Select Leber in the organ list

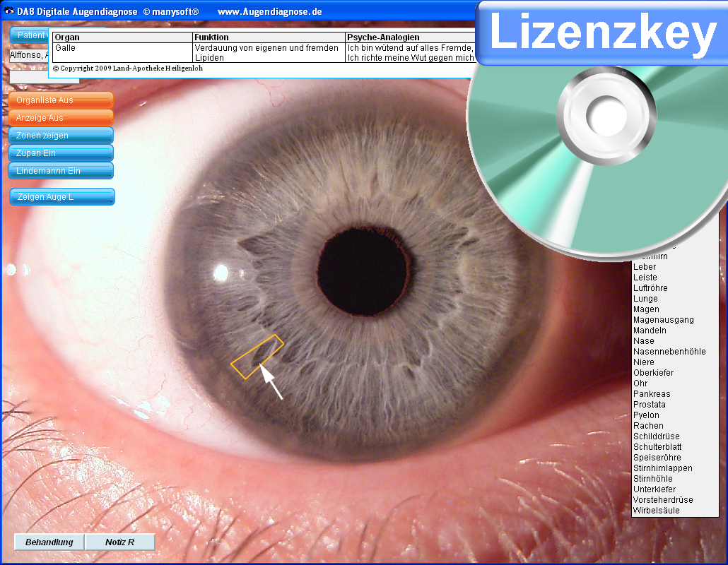645,267
